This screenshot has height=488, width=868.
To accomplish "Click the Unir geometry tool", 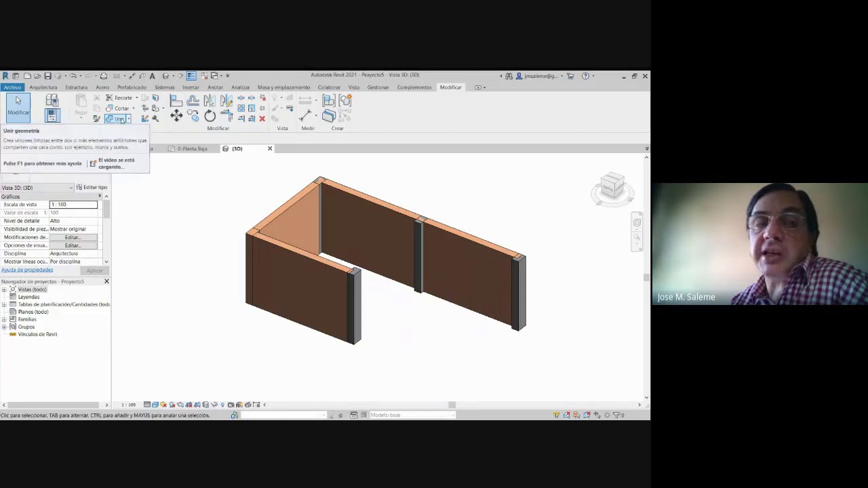I will [x=115, y=119].
